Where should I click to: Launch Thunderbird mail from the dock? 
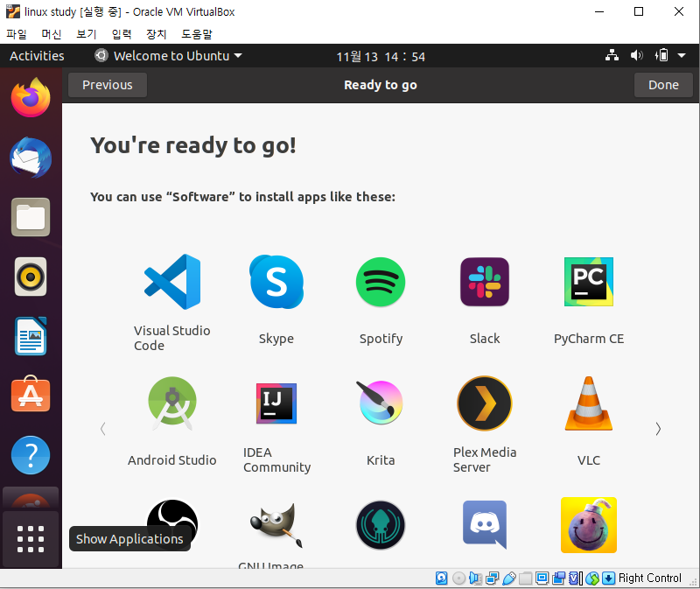(31, 158)
